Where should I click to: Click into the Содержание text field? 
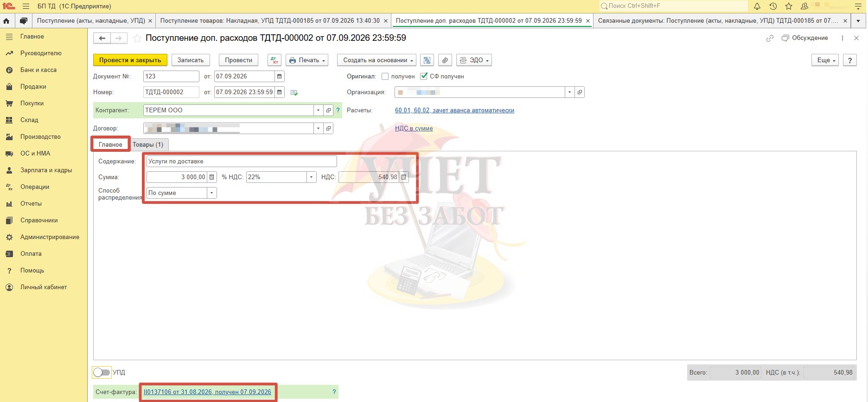[x=242, y=161]
